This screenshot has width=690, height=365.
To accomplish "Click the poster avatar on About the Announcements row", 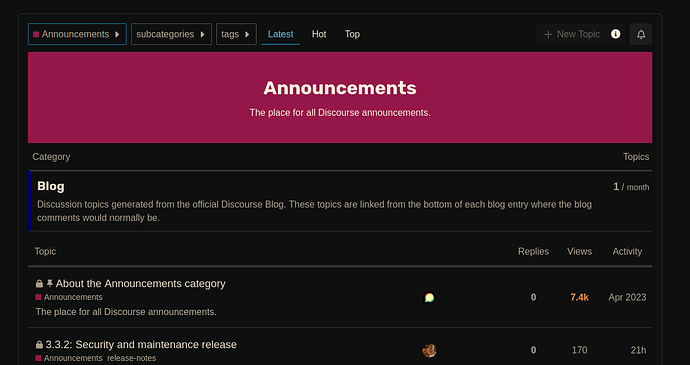I will pyautogui.click(x=429, y=298).
